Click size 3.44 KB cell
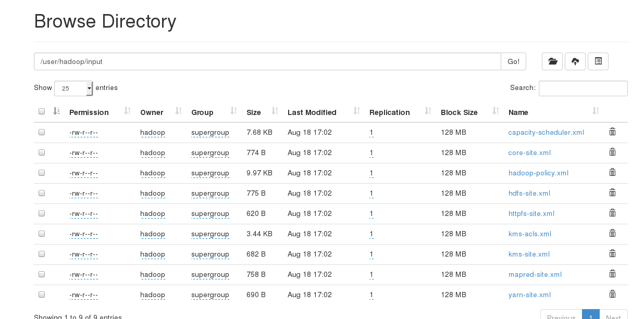The image size is (644, 319). tap(259, 234)
